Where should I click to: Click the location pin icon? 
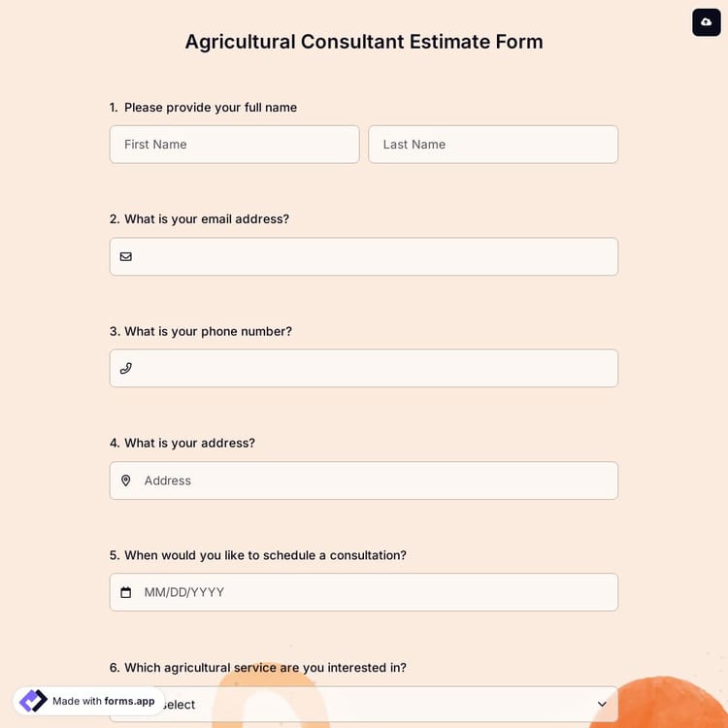point(126,480)
